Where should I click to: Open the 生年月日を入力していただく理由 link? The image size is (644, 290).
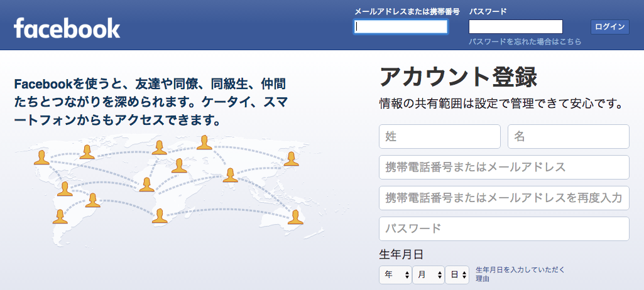click(520, 274)
